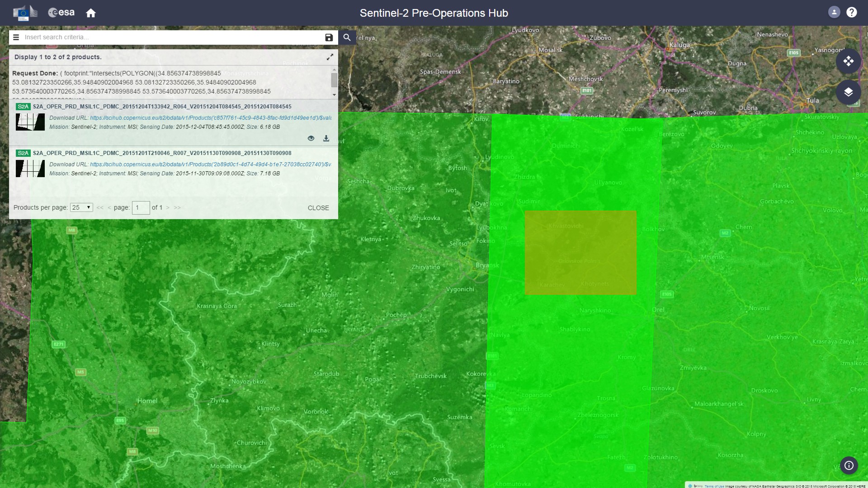Open the hamburger menu in search bar
The width and height of the screenshot is (868, 488).
(x=16, y=38)
